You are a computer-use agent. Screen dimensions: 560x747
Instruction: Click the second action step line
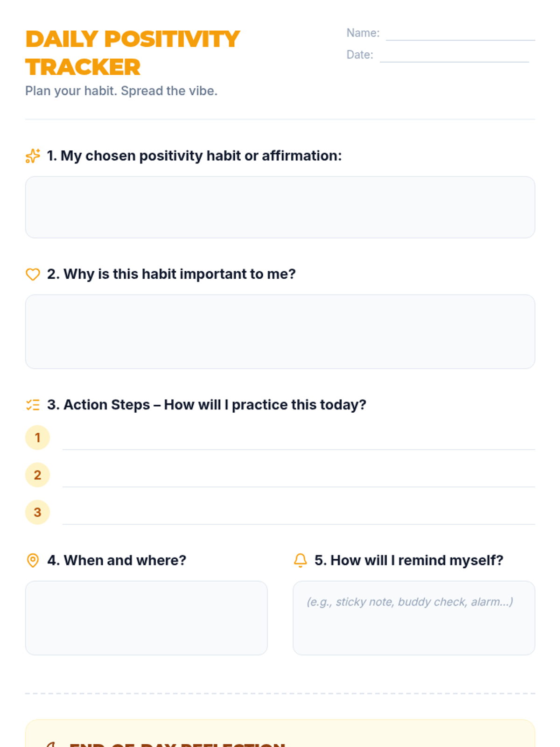click(x=299, y=479)
